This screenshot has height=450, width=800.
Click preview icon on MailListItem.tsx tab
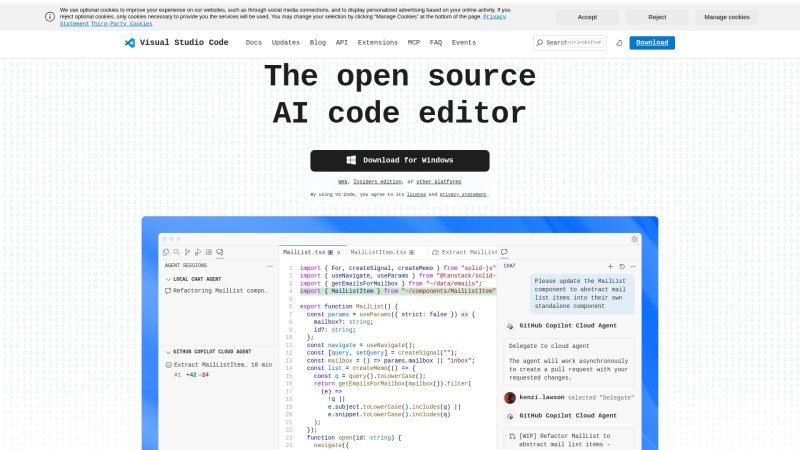pyautogui.click(x=412, y=253)
